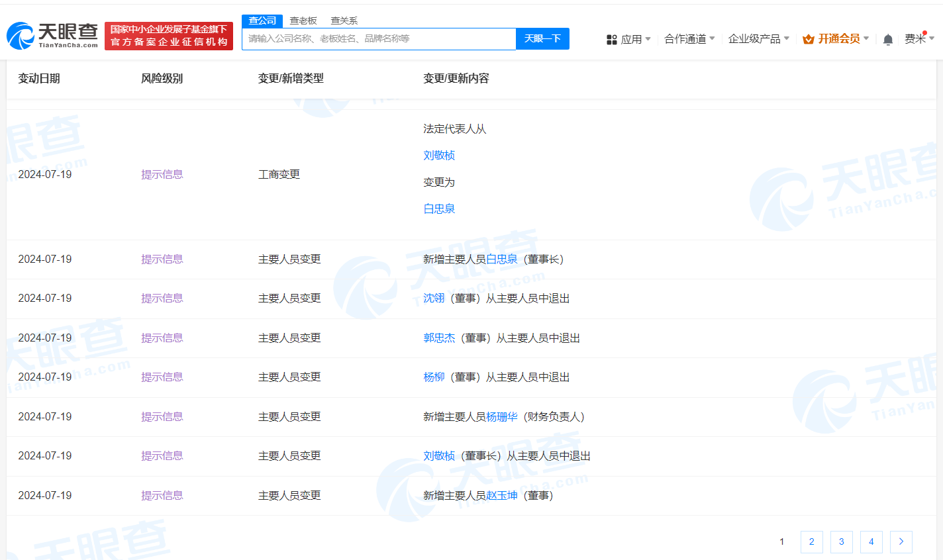Click the 刘敬桢 name link

click(x=439, y=155)
